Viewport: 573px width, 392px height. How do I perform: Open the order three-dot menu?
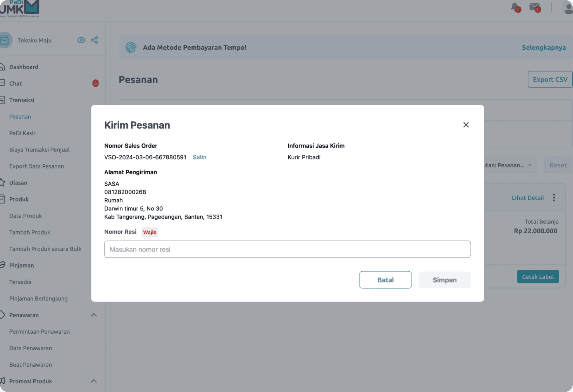click(554, 198)
